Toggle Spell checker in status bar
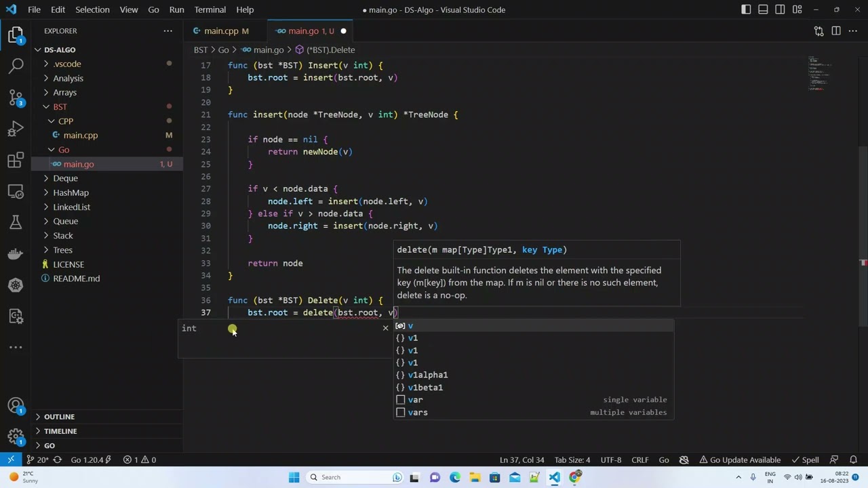868x488 pixels. 805,460
